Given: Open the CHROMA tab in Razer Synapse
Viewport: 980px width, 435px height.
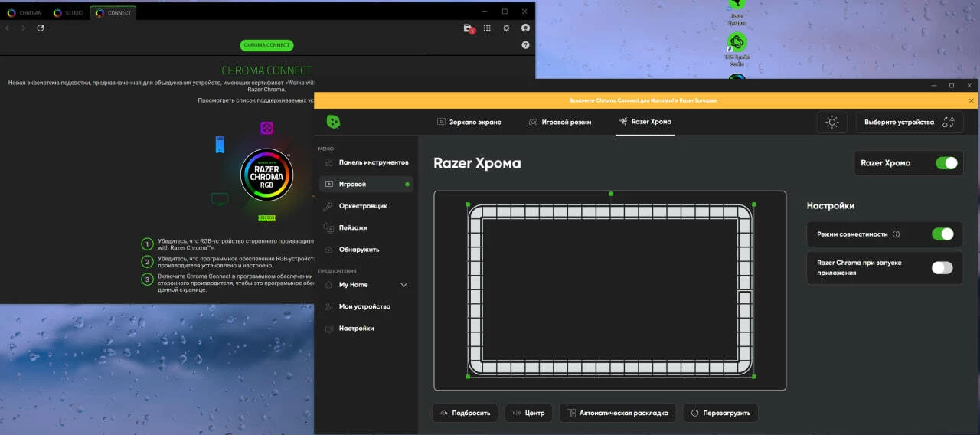Looking at the screenshot, I should (x=24, y=12).
